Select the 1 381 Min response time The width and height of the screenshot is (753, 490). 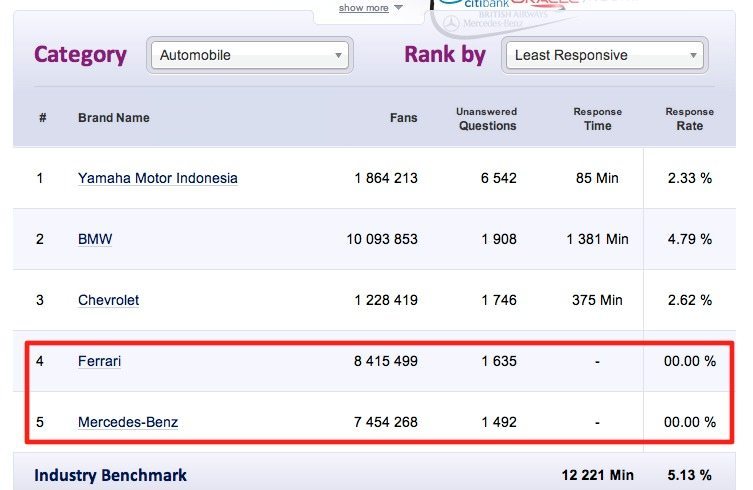[597, 239]
